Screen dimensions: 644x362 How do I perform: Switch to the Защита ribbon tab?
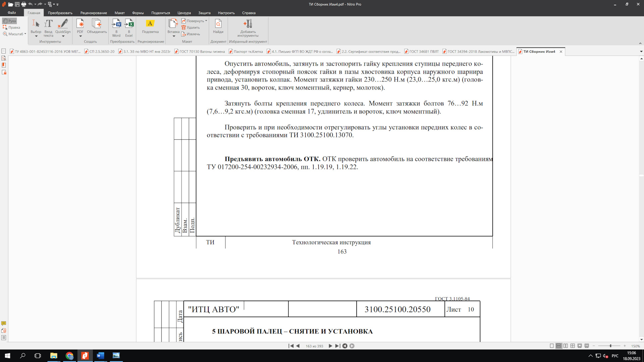pyautogui.click(x=204, y=13)
